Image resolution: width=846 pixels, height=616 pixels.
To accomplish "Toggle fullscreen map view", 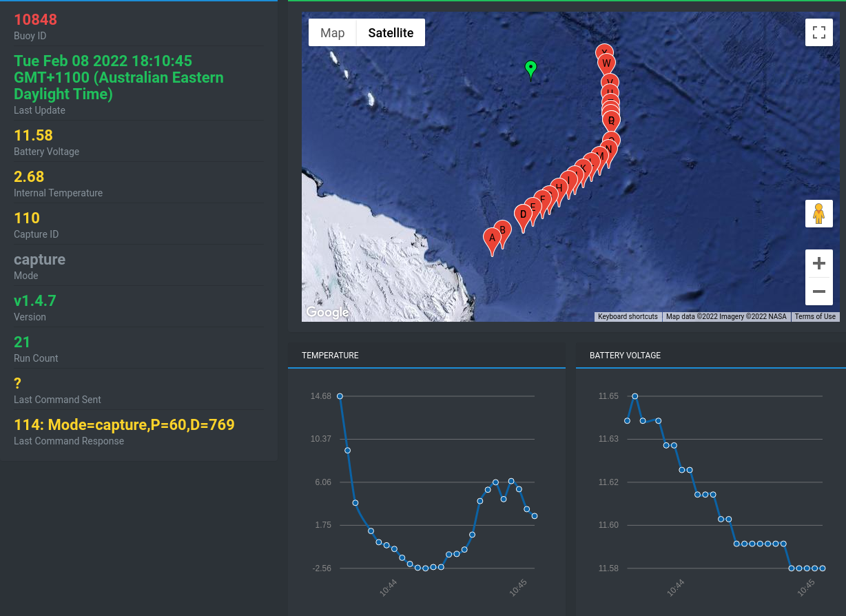I will 818,32.
